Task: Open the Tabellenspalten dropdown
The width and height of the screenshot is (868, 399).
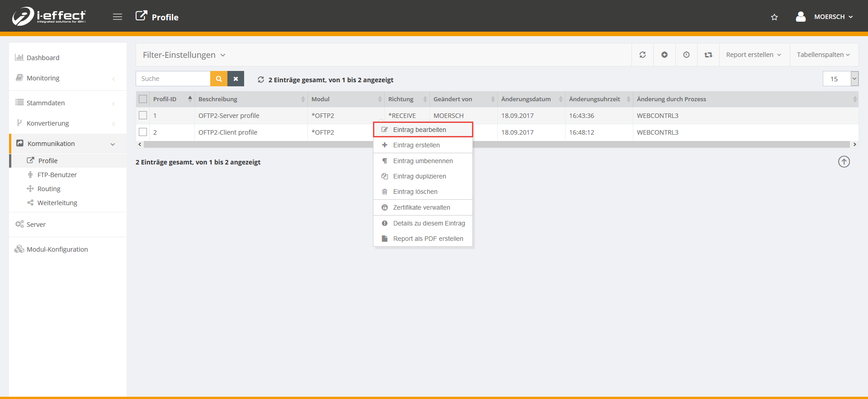Action: (823, 55)
